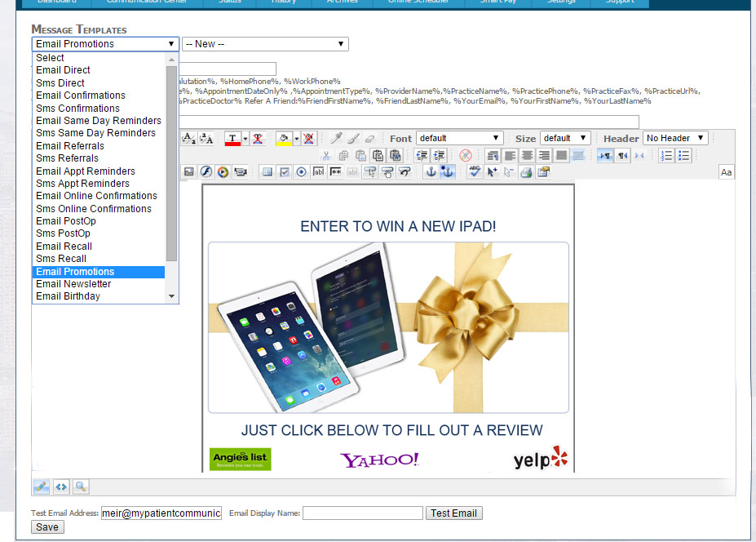The height and width of the screenshot is (542, 756).
Task: Click the copy icon
Action: point(343,155)
